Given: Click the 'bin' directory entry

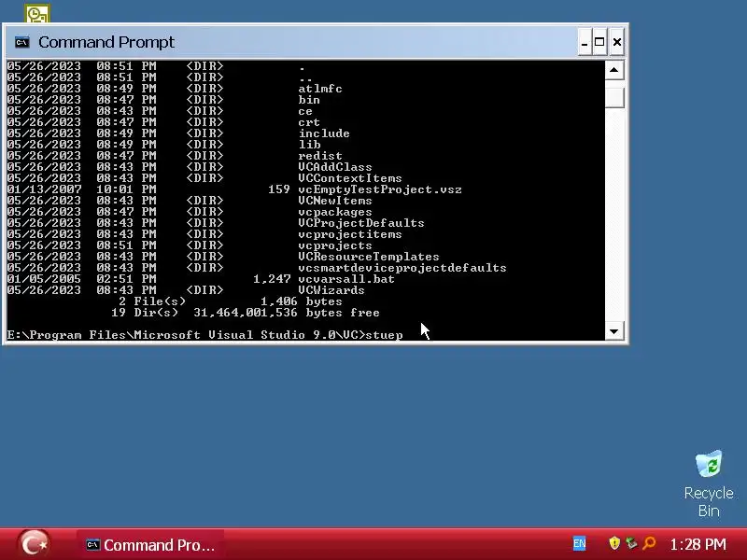Looking at the screenshot, I should pos(309,100).
